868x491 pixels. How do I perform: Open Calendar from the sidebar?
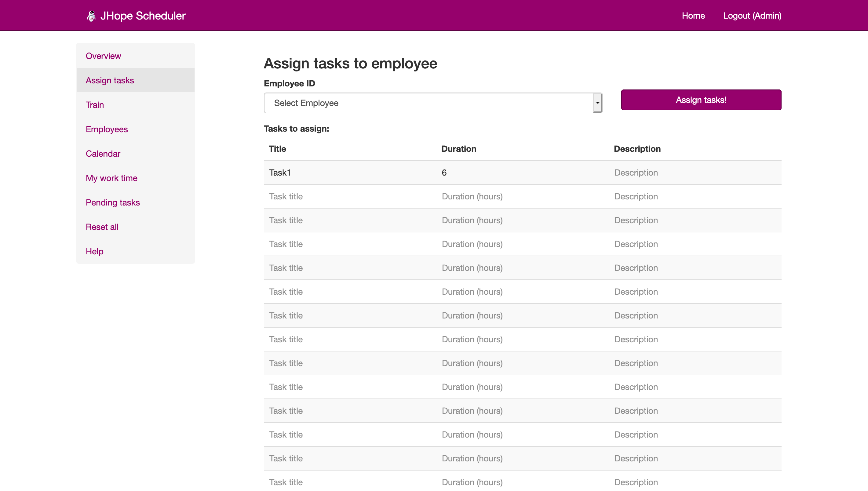(136, 154)
